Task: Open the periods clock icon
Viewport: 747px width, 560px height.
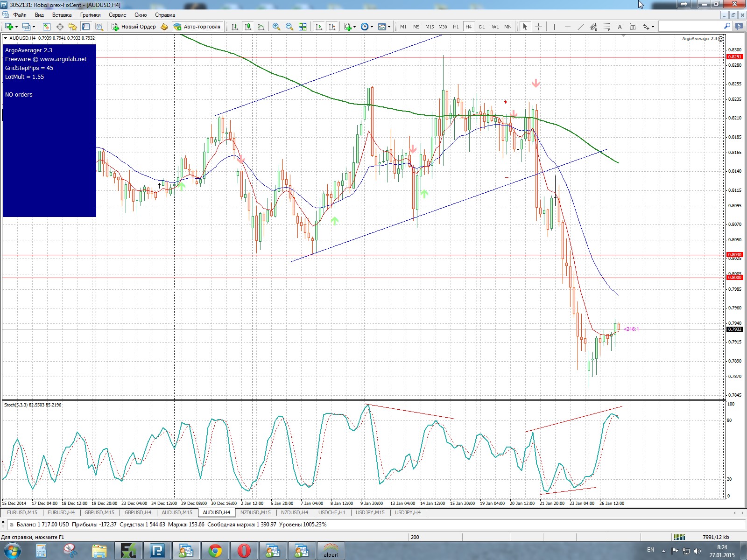Action: click(x=365, y=27)
